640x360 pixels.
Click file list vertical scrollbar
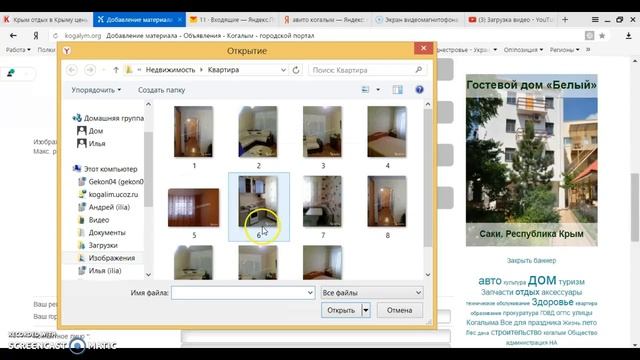428,178
